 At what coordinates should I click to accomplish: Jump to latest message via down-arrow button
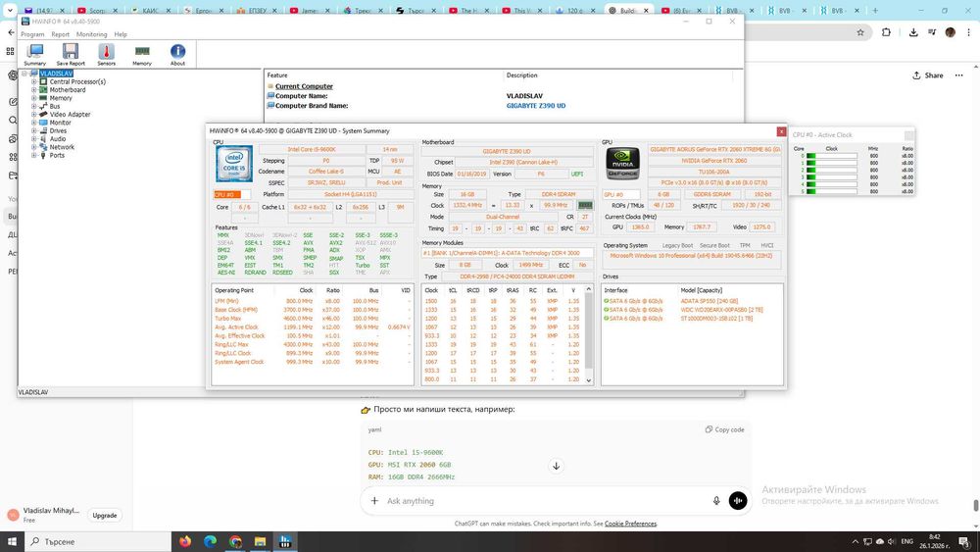(x=557, y=466)
